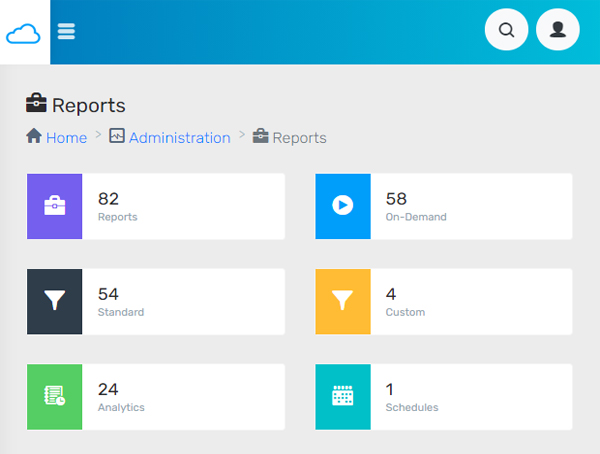
Task: Open the 58 On-Demand card
Action: click(x=444, y=206)
